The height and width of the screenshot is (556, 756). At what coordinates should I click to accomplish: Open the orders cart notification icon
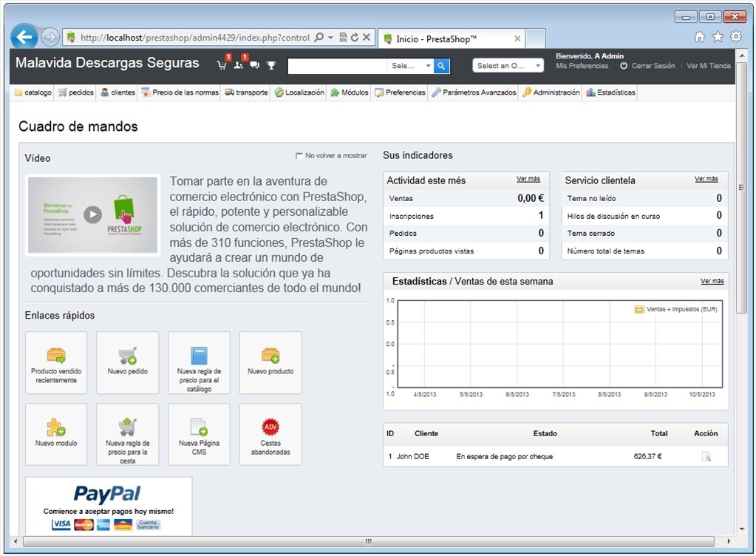click(x=222, y=64)
